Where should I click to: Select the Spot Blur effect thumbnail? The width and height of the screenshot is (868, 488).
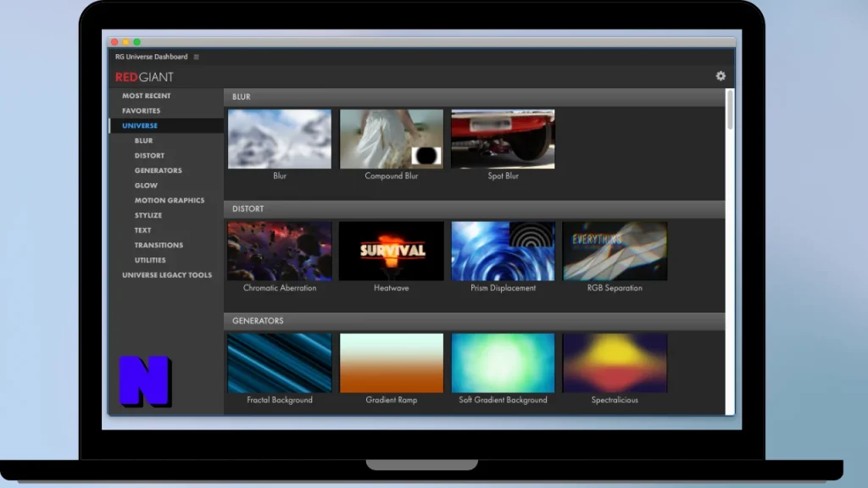[503, 139]
